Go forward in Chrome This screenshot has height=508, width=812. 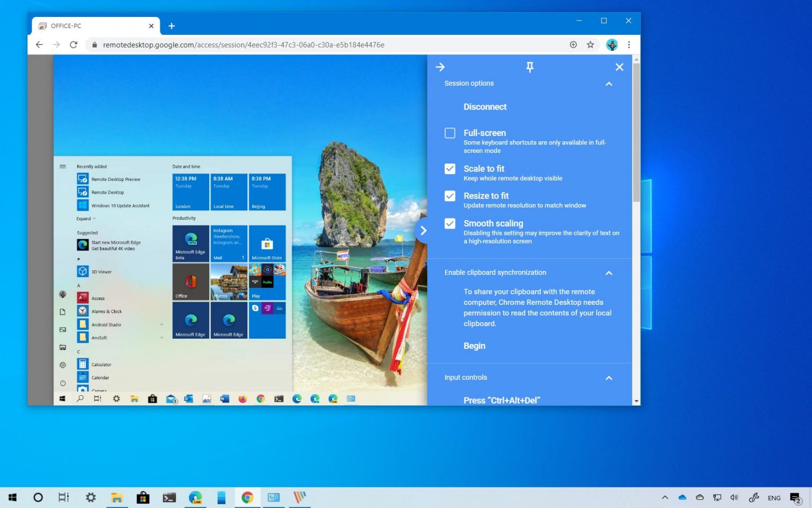click(x=56, y=45)
